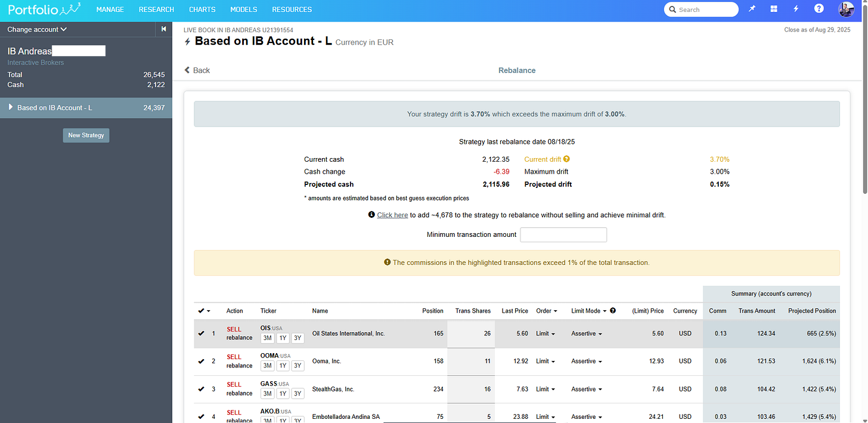Click the OIS ticker link
Screen dimensions: 868x423
coord(265,328)
